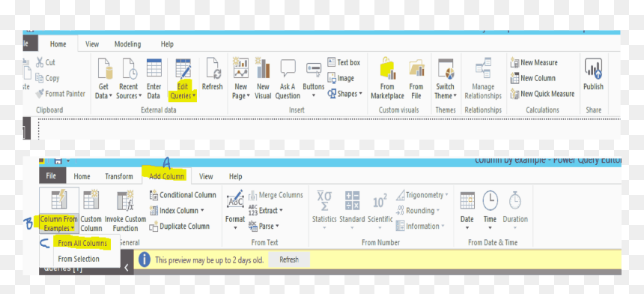Open the Recent Sources dropdown
644x294 pixels.
pyautogui.click(x=129, y=79)
